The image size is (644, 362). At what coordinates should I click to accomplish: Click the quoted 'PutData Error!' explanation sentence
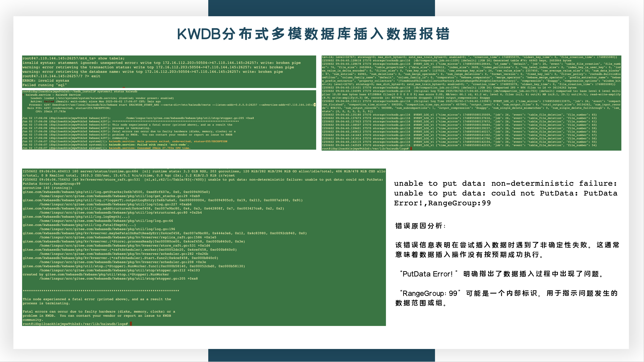pyautogui.click(x=502, y=274)
